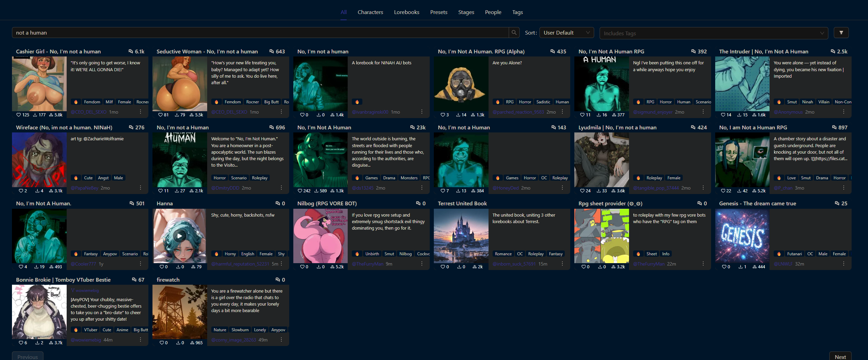Click the Angst tag on Wireface card
The width and height of the screenshot is (868, 360).
coord(103,178)
